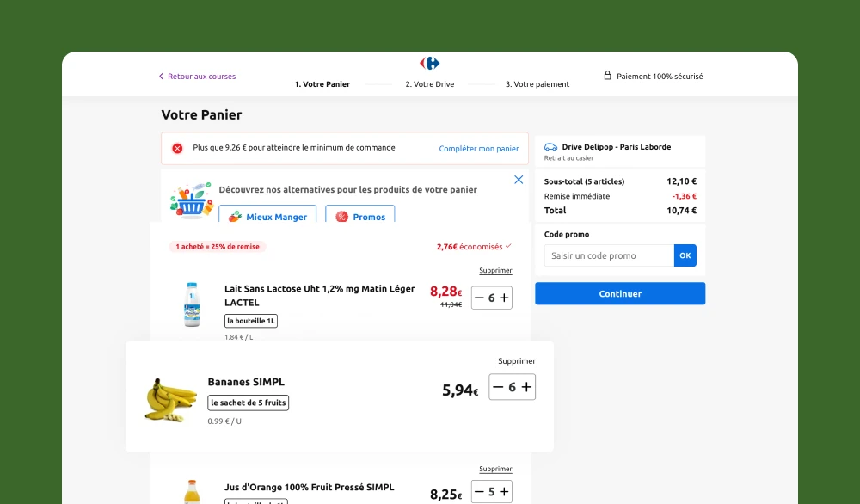Click the Continuer button
860x504 pixels.
tap(620, 293)
